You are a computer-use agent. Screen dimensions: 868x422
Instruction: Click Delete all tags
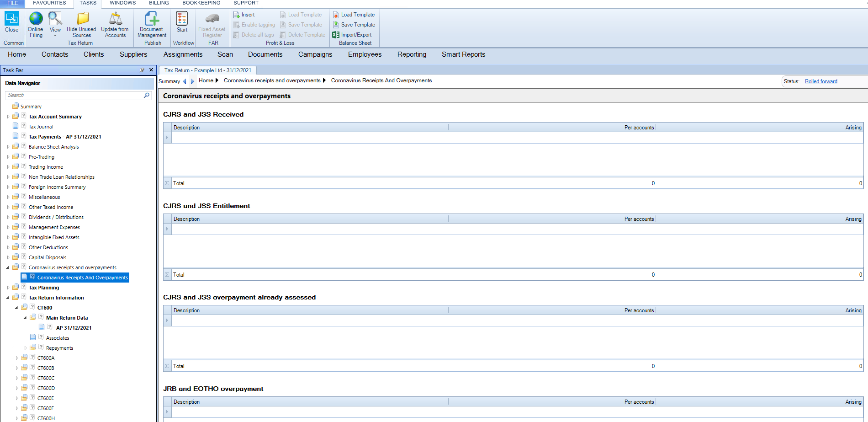(254, 35)
